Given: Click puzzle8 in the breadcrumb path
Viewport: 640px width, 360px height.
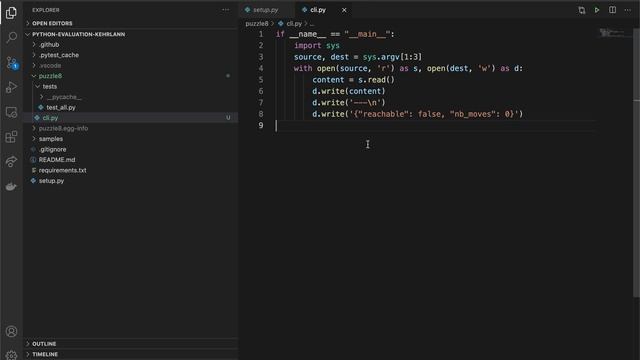Looking at the screenshot, I should [257, 24].
